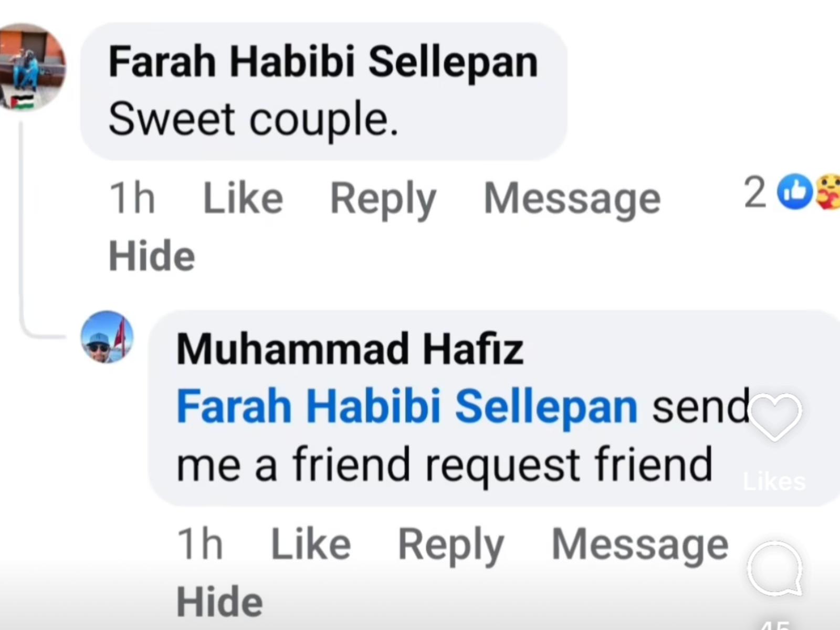The width and height of the screenshot is (840, 630).
Task: Click the care emoji reaction icon
Action: click(x=828, y=193)
